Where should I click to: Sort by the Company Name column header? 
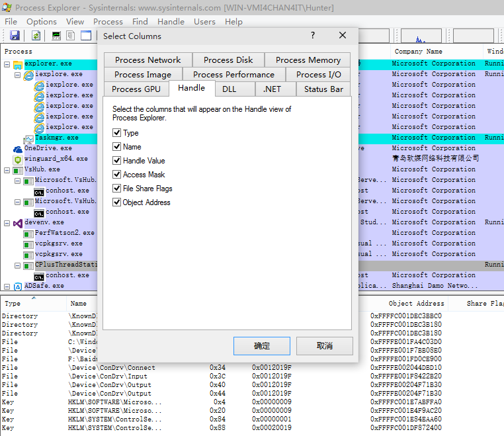[x=437, y=52]
